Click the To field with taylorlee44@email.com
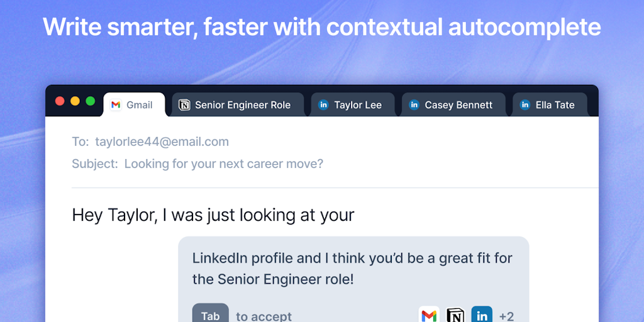Image resolution: width=644 pixels, height=322 pixels. 162,142
